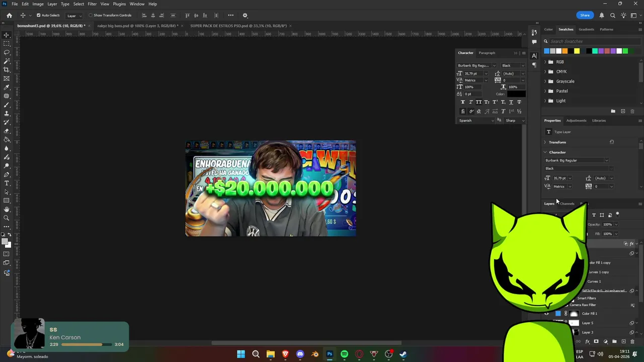Expand the CMYK swatch group
644x362 pixels.
click(x=545, y=71)
